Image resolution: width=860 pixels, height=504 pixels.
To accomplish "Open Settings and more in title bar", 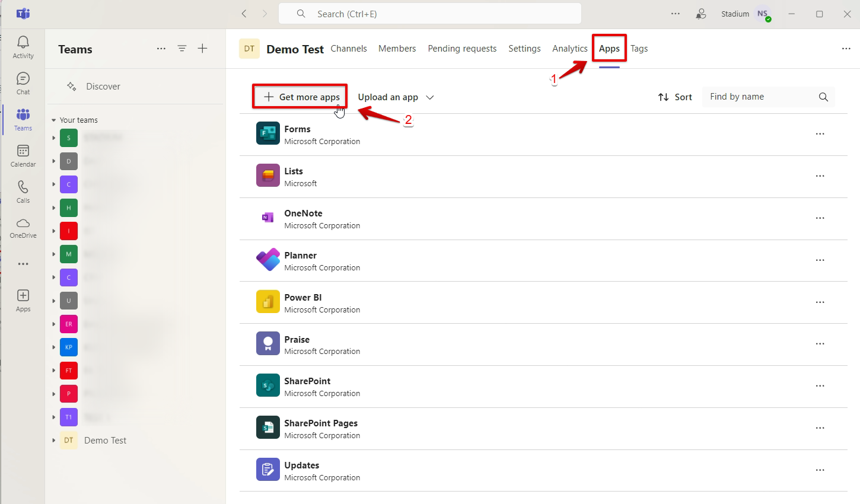I will pos(676,14).
